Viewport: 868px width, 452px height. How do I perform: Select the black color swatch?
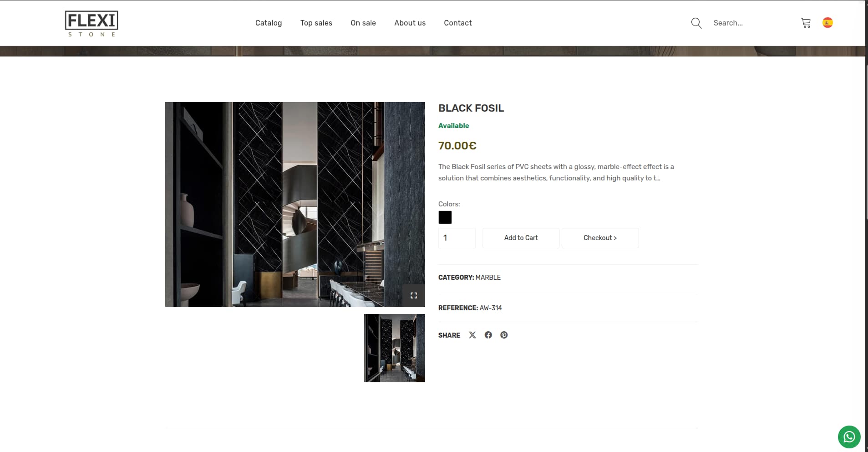coord(445,217)
